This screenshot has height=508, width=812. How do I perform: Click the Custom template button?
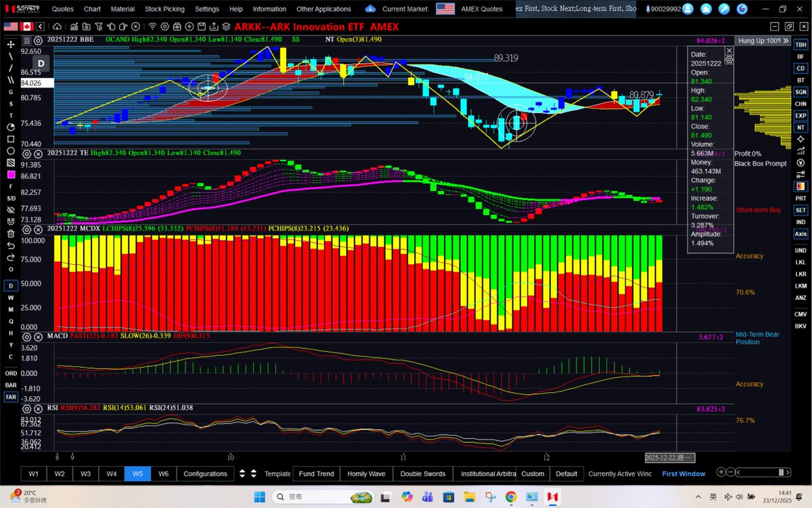533,473
